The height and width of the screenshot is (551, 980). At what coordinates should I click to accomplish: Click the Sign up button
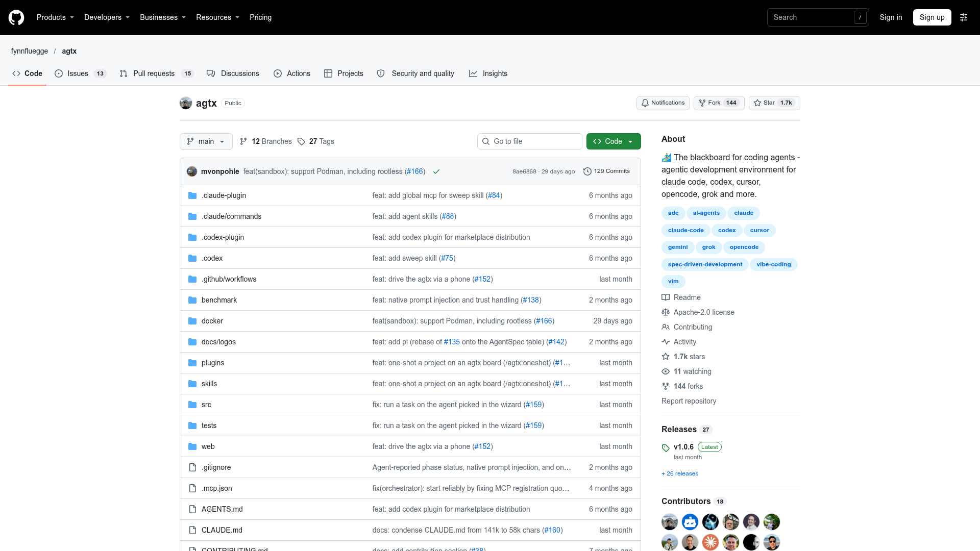(x=932, y=17)
